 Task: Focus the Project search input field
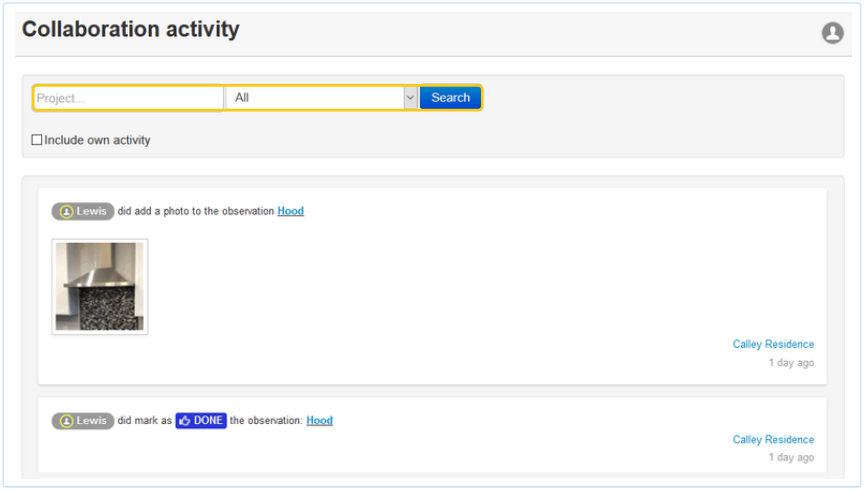click(128, 98)
